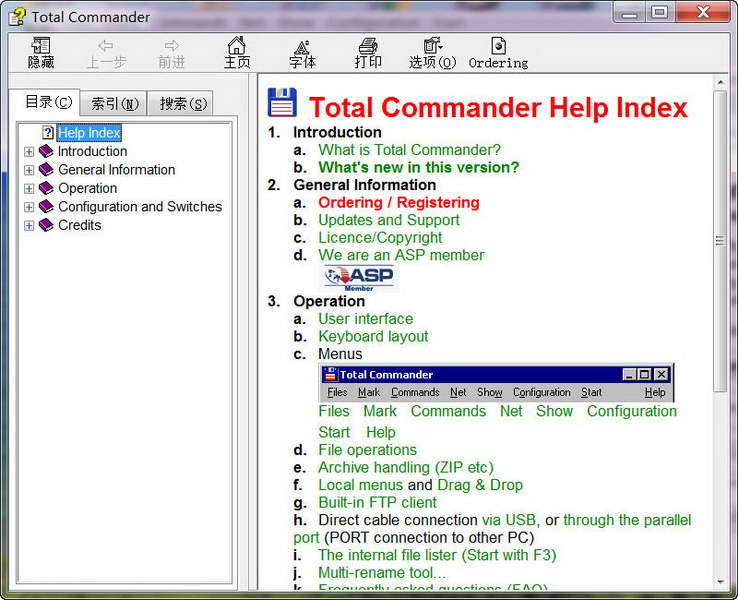738x600 pixels.
Task: Click the scrollbar up arrow in content pane
Action: tap(720, 82)
